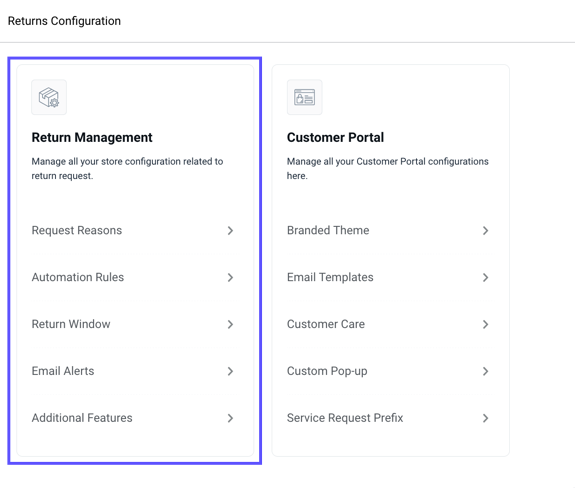Expand the Return Window chevron arrow
The image size is (575, 488).
(x=230, y=324)
